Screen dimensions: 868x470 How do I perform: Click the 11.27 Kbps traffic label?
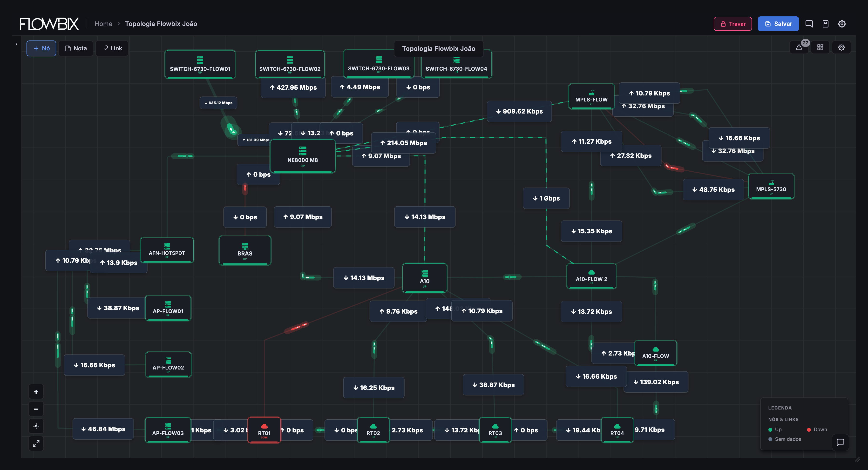point(591,142)
